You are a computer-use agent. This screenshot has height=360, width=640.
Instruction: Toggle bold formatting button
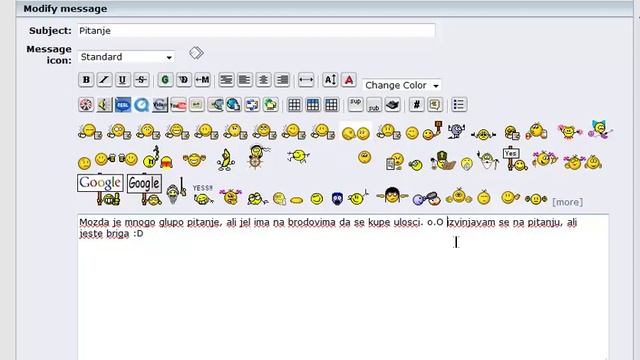86,80
